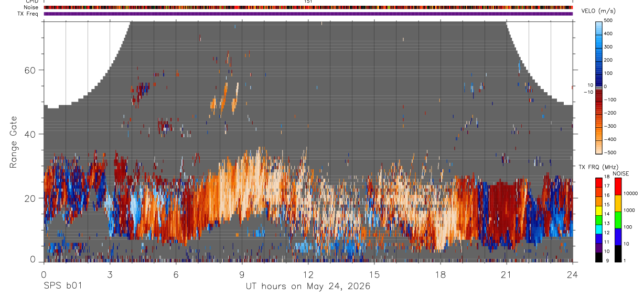Click the 10 label above zero on velocity colorbar
The width and height of the screenshot is (644, 297).
click(x=591, y=85)
